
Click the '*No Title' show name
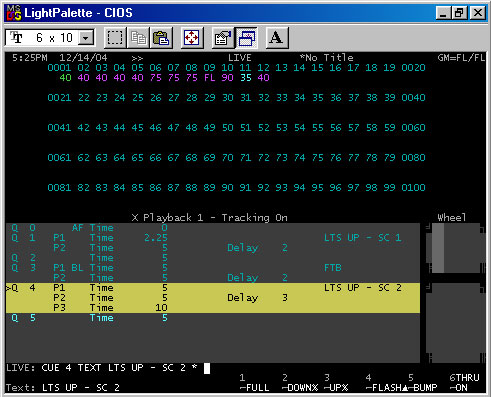pos(327,58)
